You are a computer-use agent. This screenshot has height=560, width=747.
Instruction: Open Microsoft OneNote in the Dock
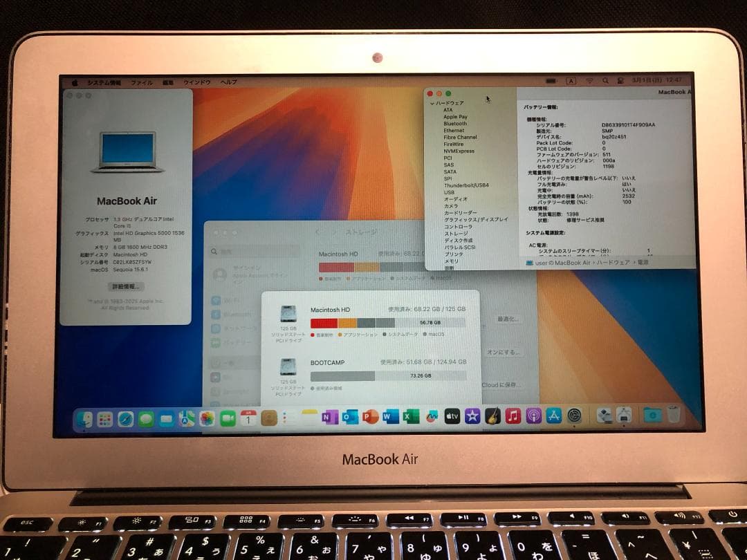330,418
